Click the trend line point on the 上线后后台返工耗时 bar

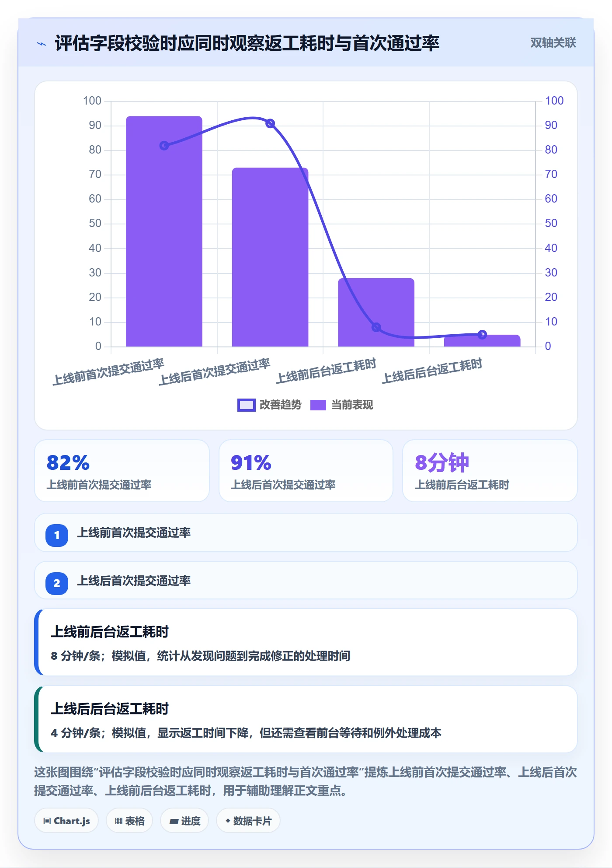coord(482,335)
